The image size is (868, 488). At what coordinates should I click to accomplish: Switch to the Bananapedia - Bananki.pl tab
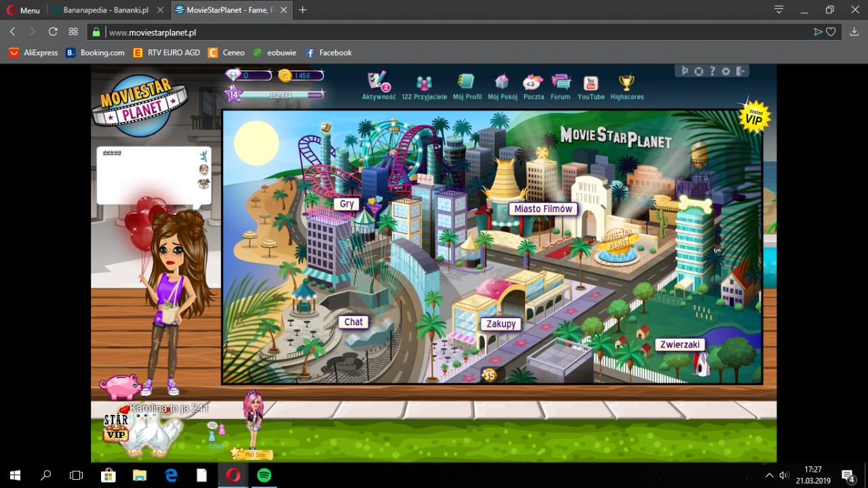point(106,10)
